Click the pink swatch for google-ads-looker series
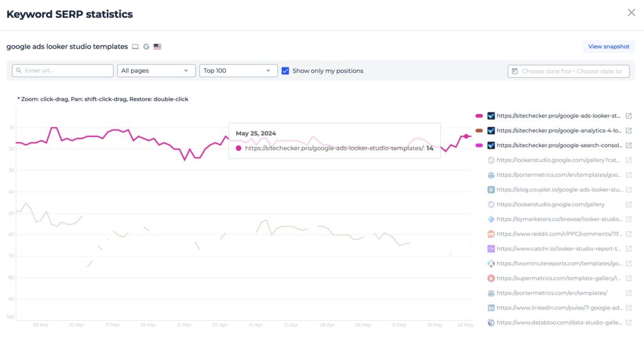 point(479,116)
